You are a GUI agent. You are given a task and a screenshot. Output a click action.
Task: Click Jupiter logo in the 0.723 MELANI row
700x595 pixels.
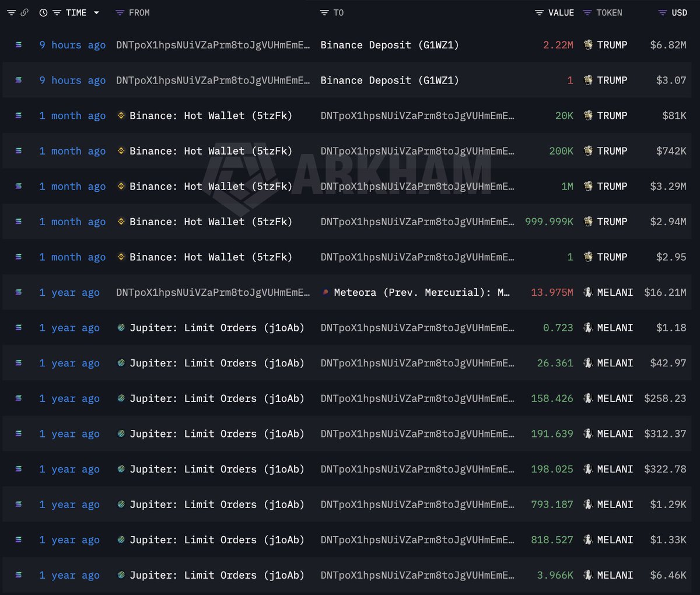pyautogui.click(x=121, y=328)
